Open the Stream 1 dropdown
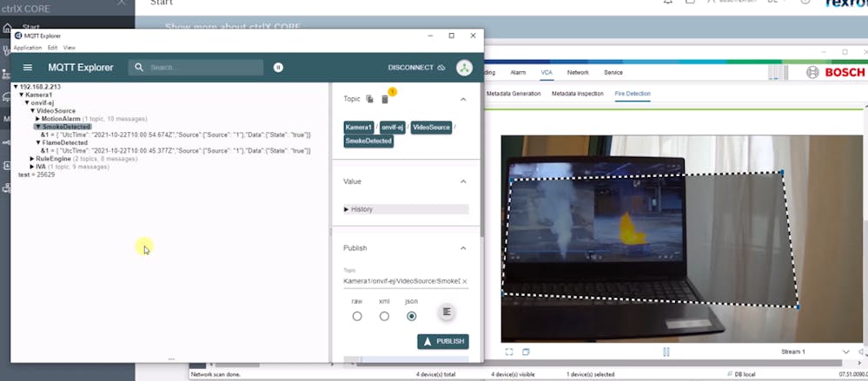Screen dimensions: 868x381 point(846,351)
